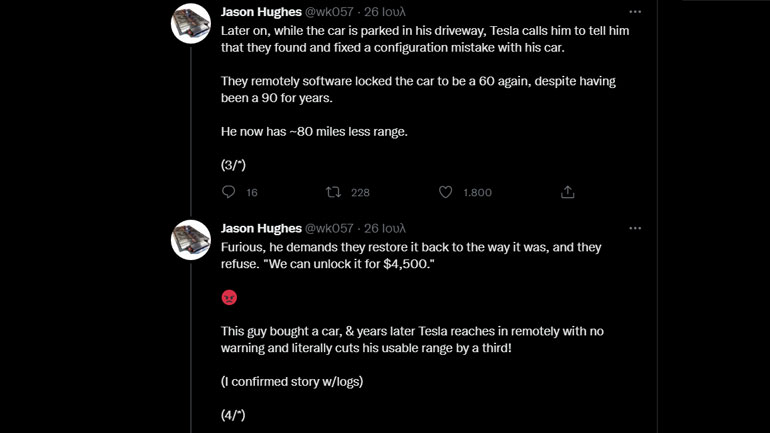Open the Jason Hughes name link on the first tweet
Viewport: 770px width, 433px height.
click(x=261, y=12)
